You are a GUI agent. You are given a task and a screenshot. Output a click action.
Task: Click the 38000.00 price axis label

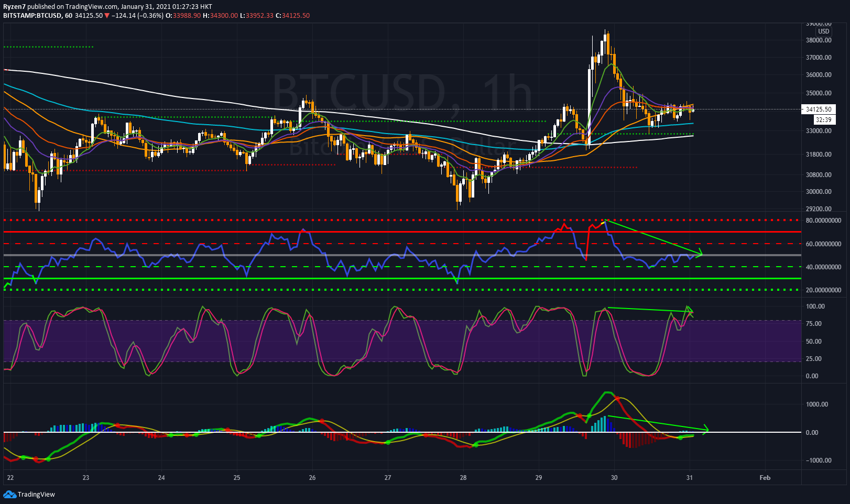pos(819,40)
